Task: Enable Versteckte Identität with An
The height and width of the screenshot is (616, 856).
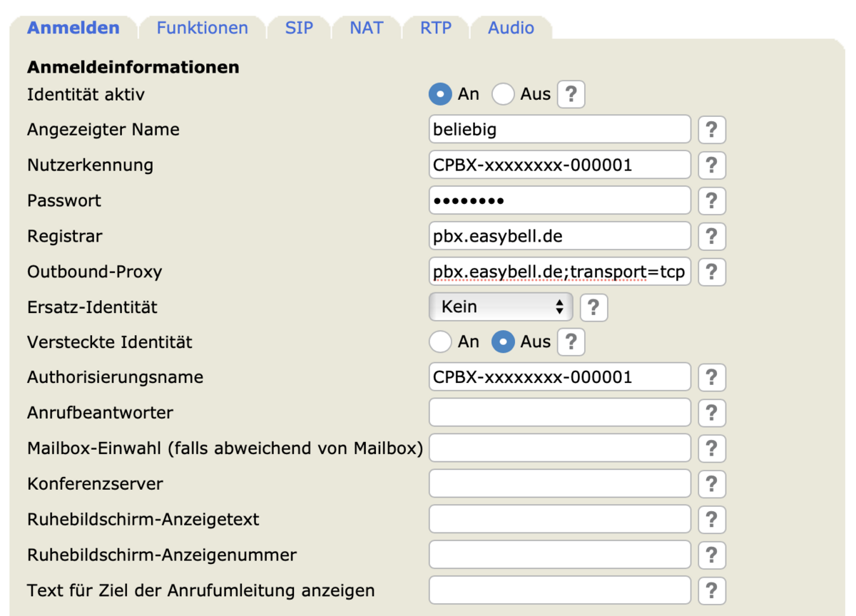Action: (x=440, y=342)
